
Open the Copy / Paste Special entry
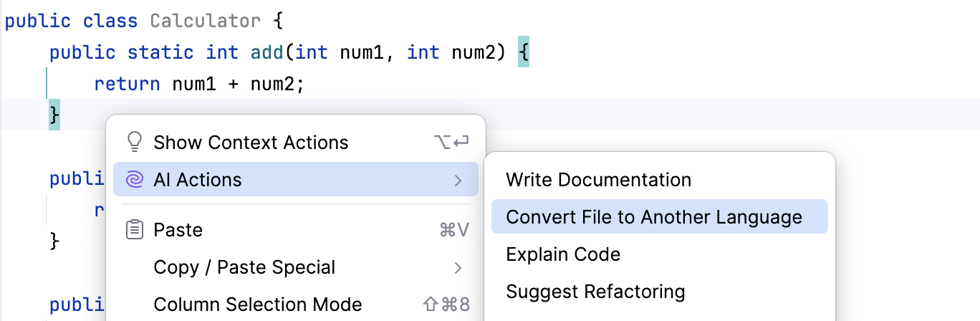coord(244,268)
